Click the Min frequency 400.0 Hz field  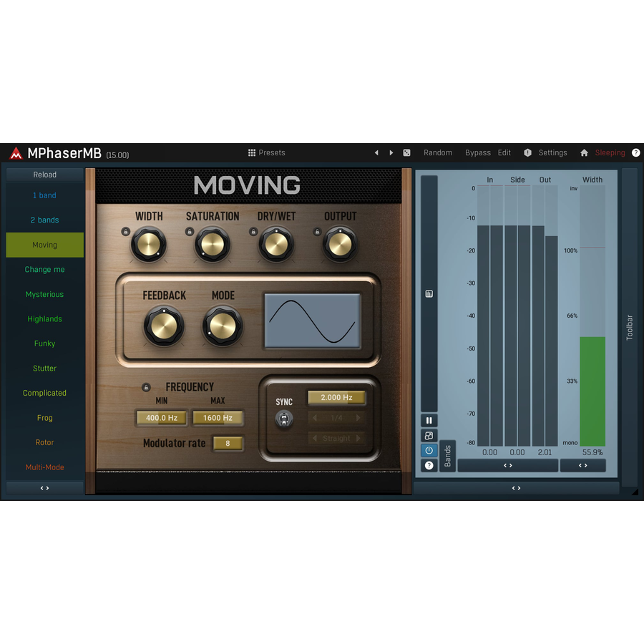tap(162, 418)
